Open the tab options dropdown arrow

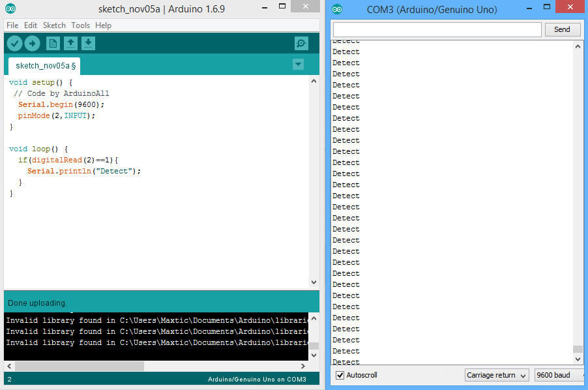[x=298, y=64]
